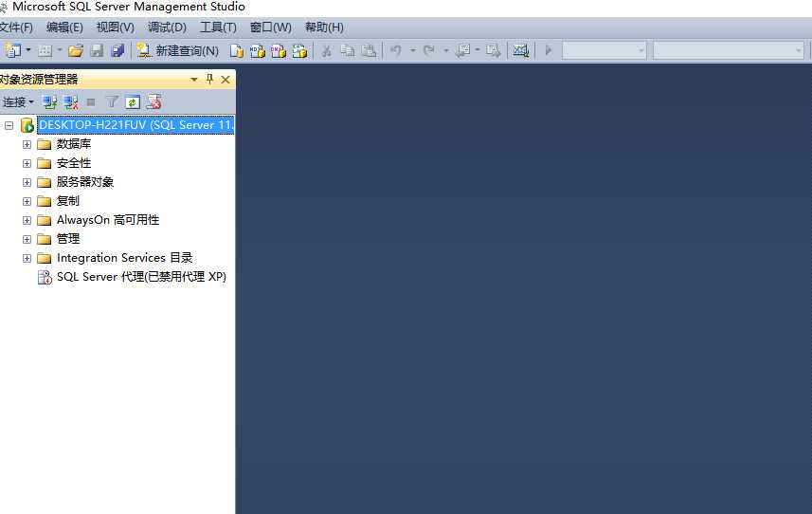The image size is (812, 514).
Task: Click the SQL Server Agent node icon
Action: point(45,277)
